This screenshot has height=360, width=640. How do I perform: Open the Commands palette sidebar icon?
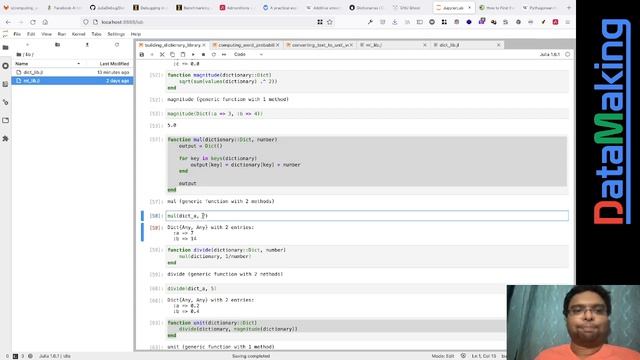(x=5, y=84)
